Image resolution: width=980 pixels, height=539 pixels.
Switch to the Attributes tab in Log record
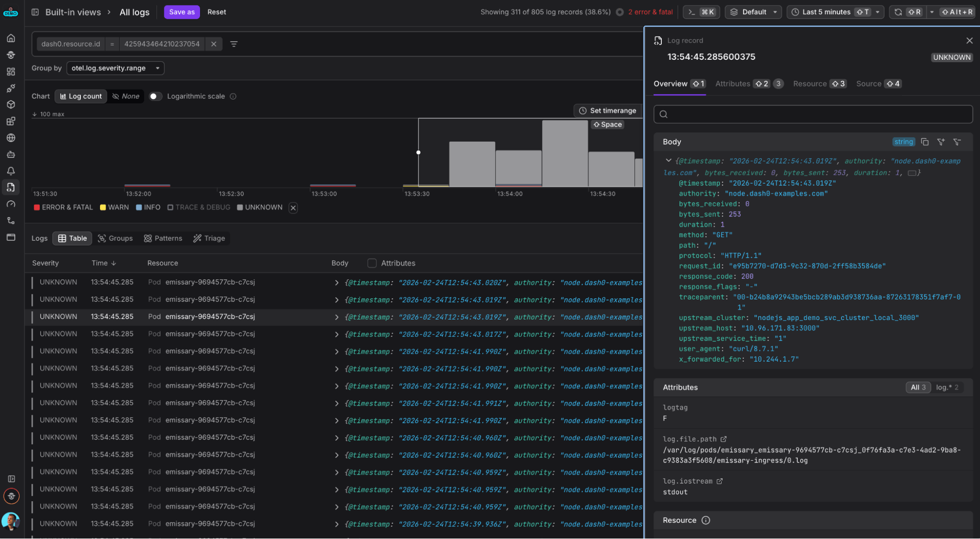coord(749,84)
